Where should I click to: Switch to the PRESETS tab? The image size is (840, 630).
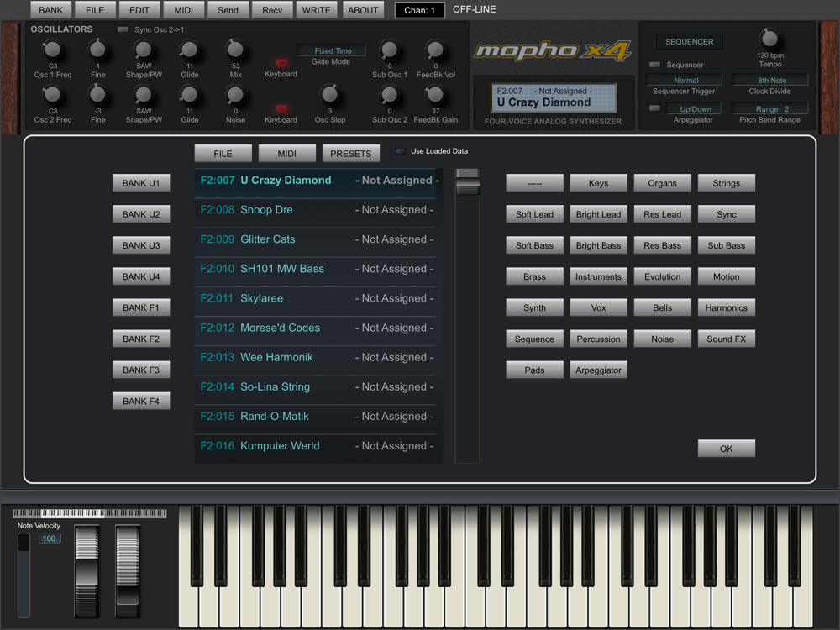[351, 154]
